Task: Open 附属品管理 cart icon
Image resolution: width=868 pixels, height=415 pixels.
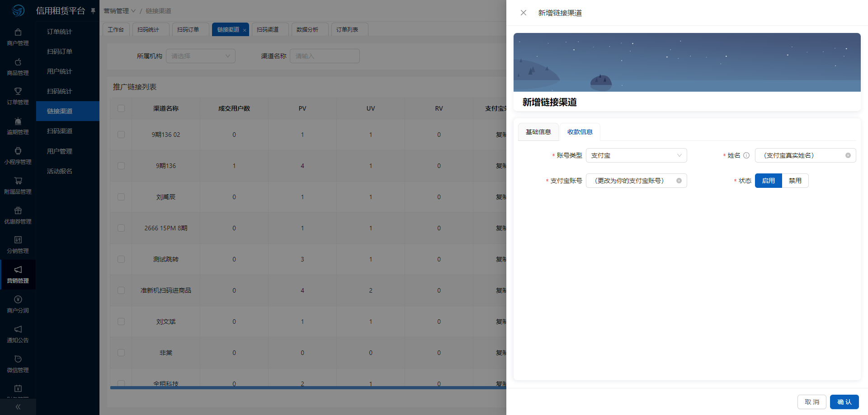Action: (x=18, y=181)
